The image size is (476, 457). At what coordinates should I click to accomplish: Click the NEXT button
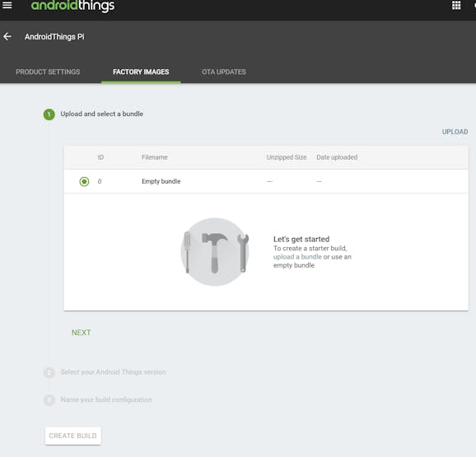pyautogui.click(x=81, y=333)
